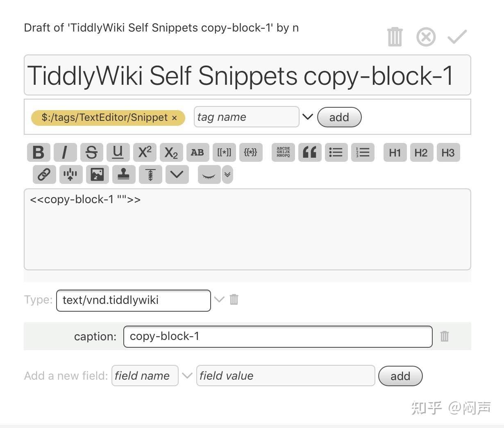Insert a transclusion with the {{*}} button
Viewport: 504px width, 428px height.
click(x=251, y=153)
